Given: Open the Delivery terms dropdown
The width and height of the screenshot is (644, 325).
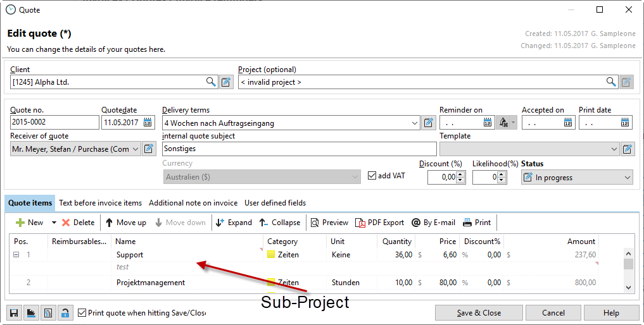Looking at the screenshot, I should 415,123.
